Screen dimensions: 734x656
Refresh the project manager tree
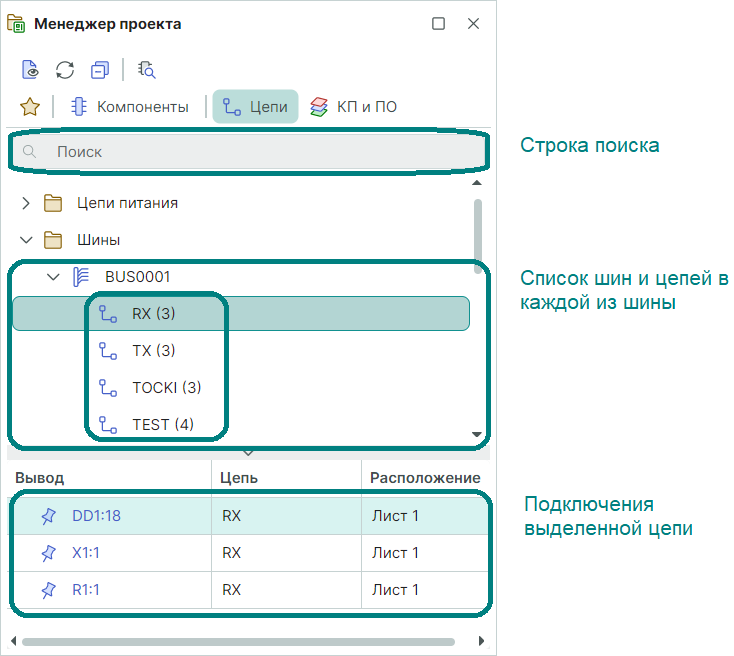click(65, 69)
